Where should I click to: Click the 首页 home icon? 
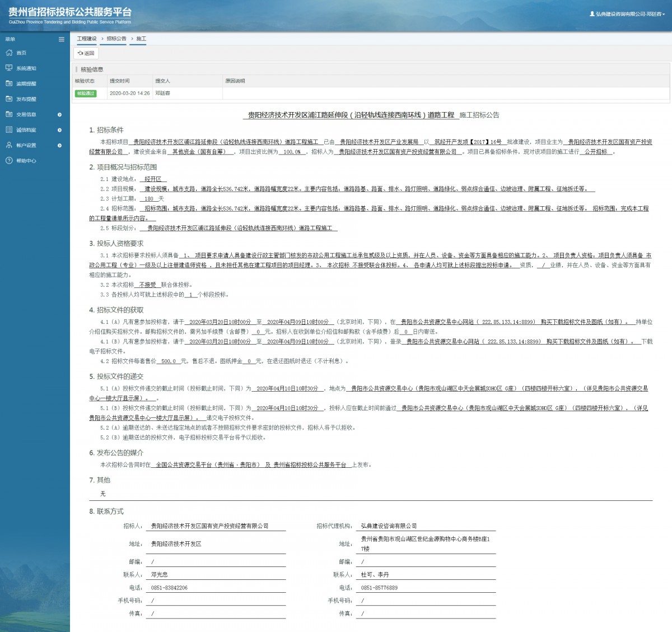coord(9,53)
